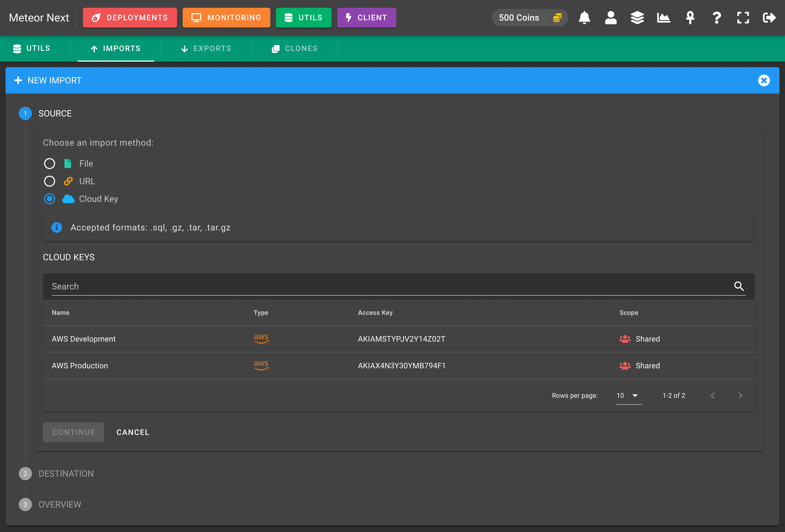
Task: Open step 2 Destination header
Action: pyautogui.click(x=56, y=474)
